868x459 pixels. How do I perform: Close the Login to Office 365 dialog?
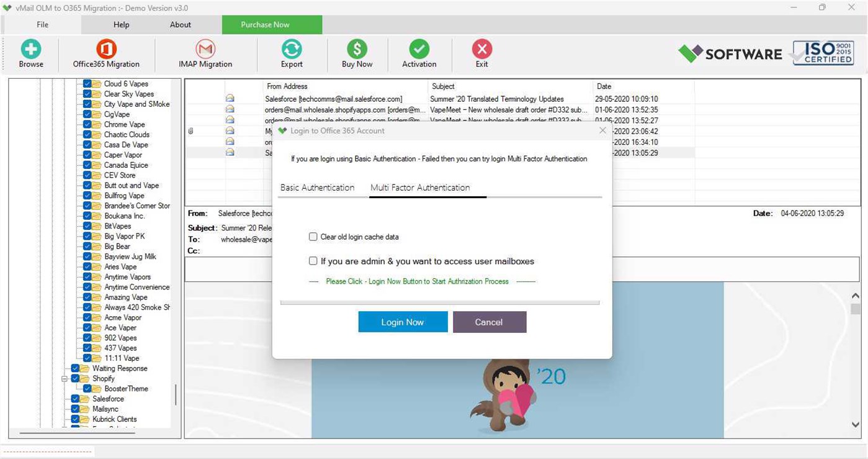click(x=602, y=130)
